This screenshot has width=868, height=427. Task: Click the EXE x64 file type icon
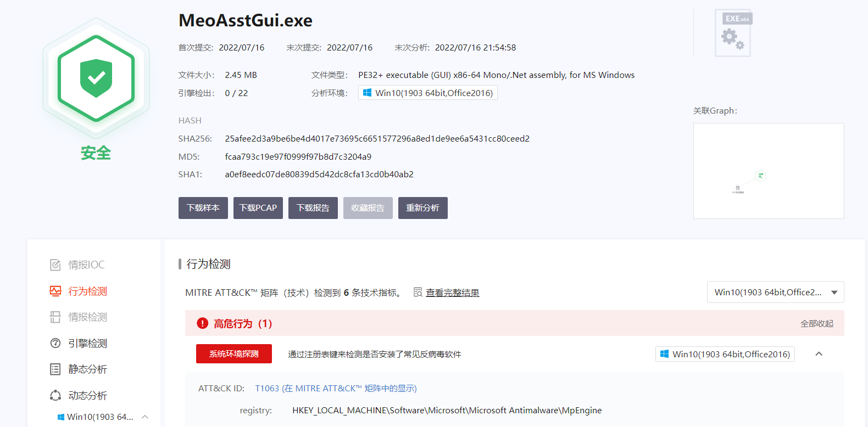click(733, 33)
